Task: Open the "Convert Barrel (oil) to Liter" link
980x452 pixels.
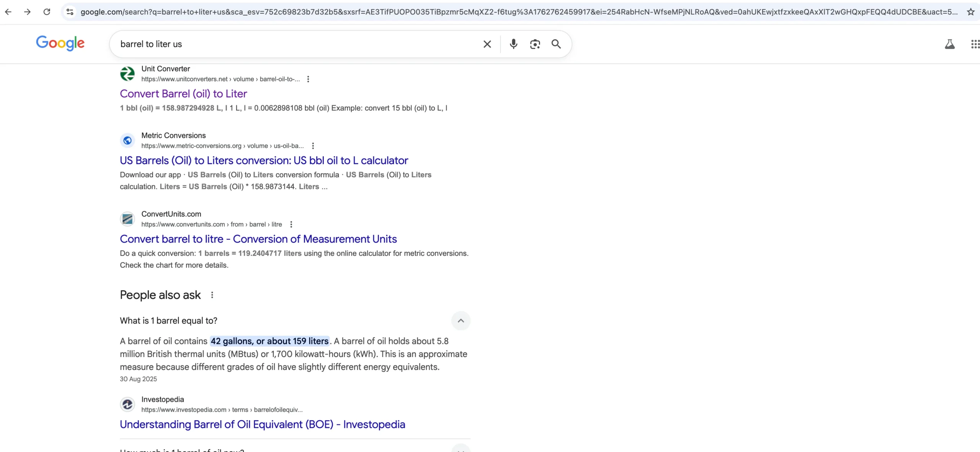Action: tap(183, 94)
